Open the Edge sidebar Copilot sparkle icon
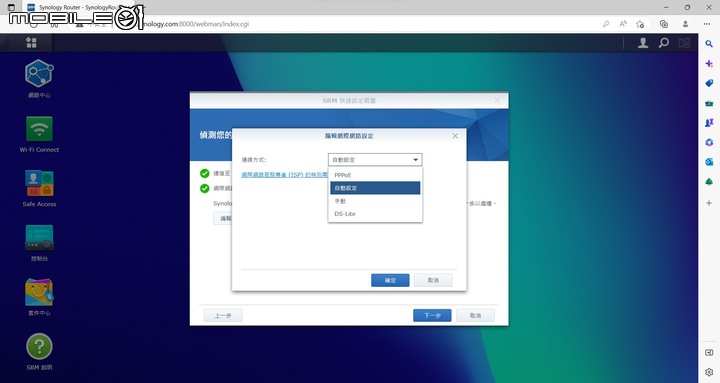Screen dimensions: 720x383 709,64
